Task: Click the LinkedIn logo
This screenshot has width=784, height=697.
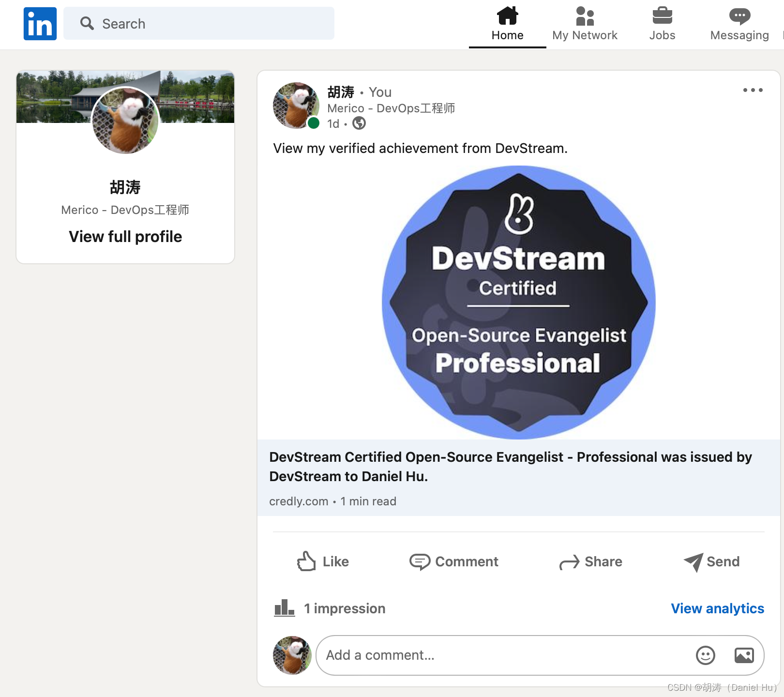Action: tap(40, 23)
